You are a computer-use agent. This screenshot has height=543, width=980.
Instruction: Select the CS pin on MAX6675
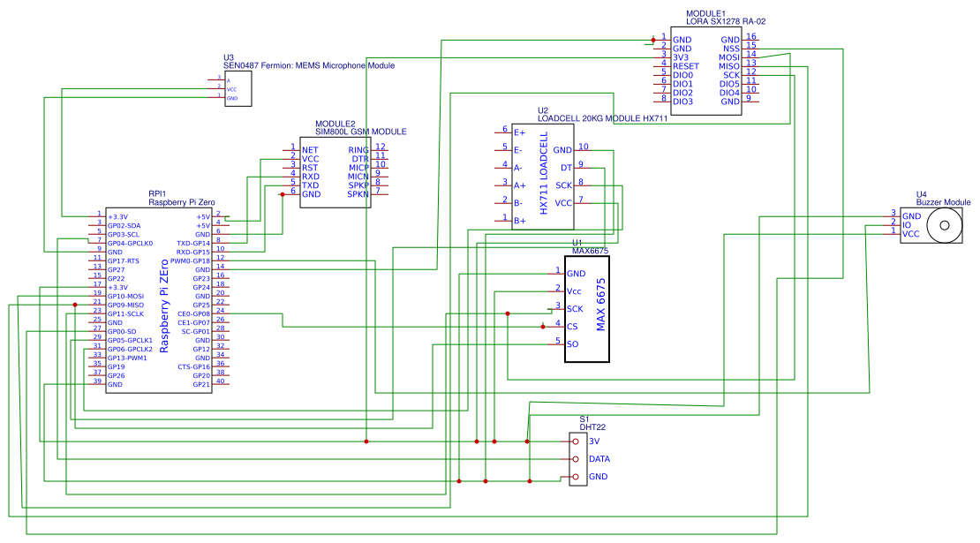[x=572, y=327]
